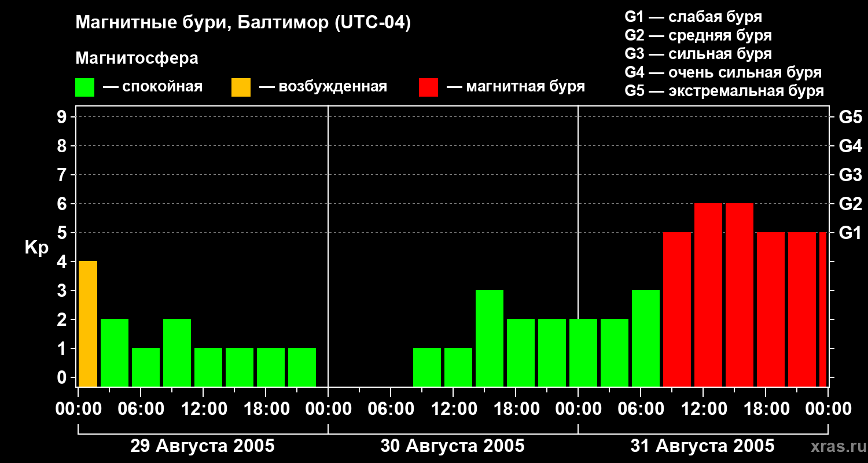Click the 12:00 time label for 31 August
The width and height of the screenshot is (868, 463).
(x=703, y=409)
